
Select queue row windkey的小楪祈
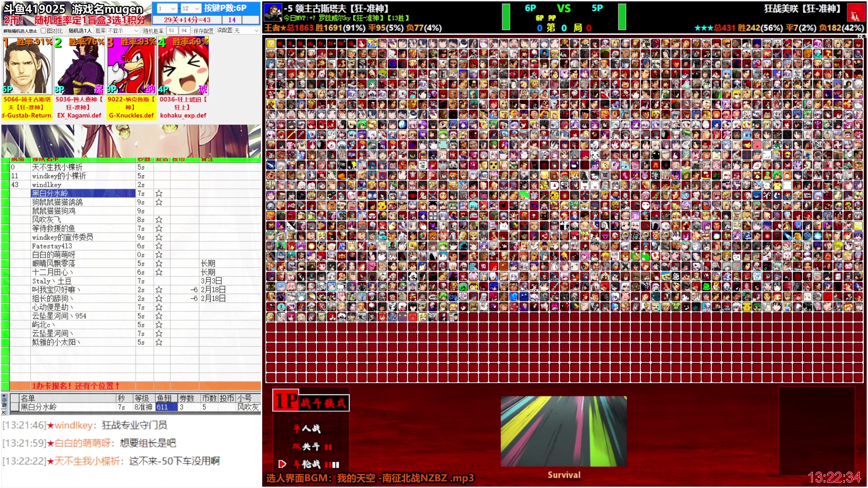click(x=83, y=176)
